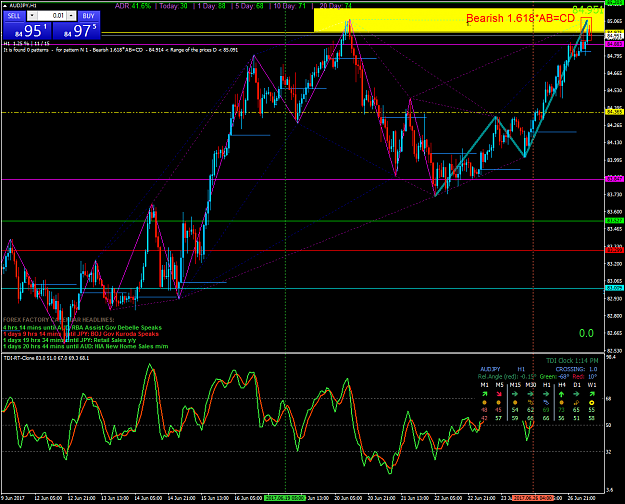Click the 84.95 sell price tile
Screen dimensions: 625x504
(x=28, y=31)
